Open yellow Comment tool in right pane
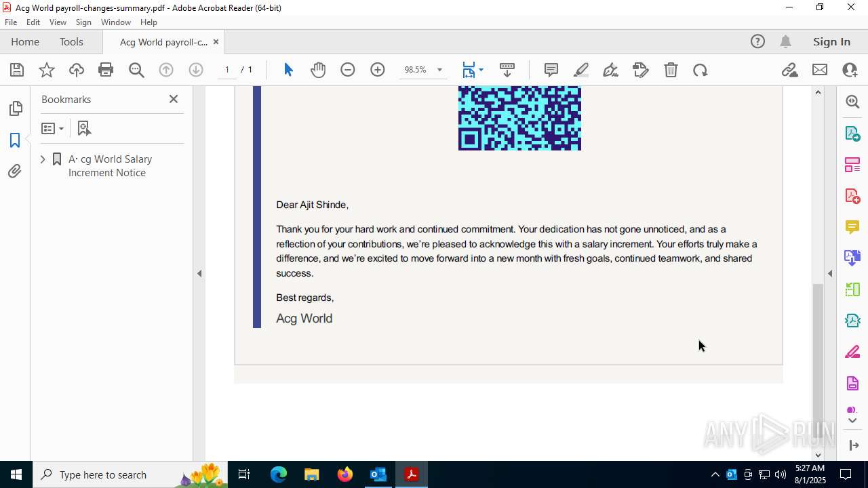 click(852, 227)
